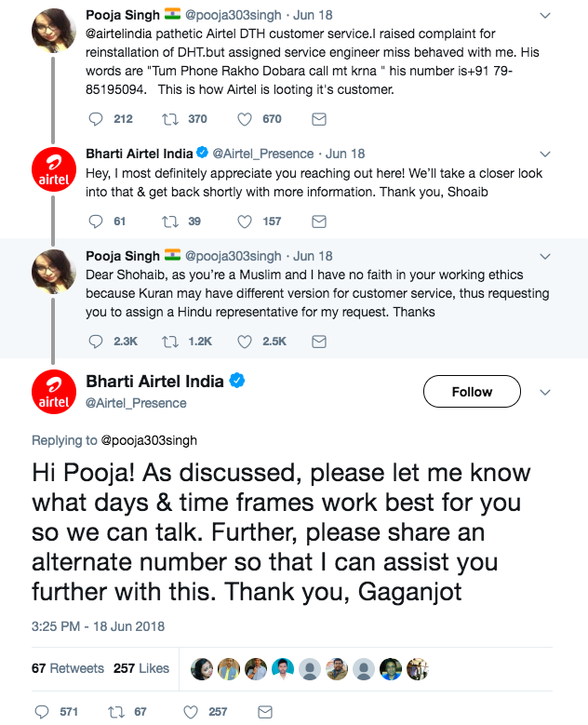Reply to the tweet with 2.3K replies
This screenshot has width=588, height=725.
coord(96,342)
